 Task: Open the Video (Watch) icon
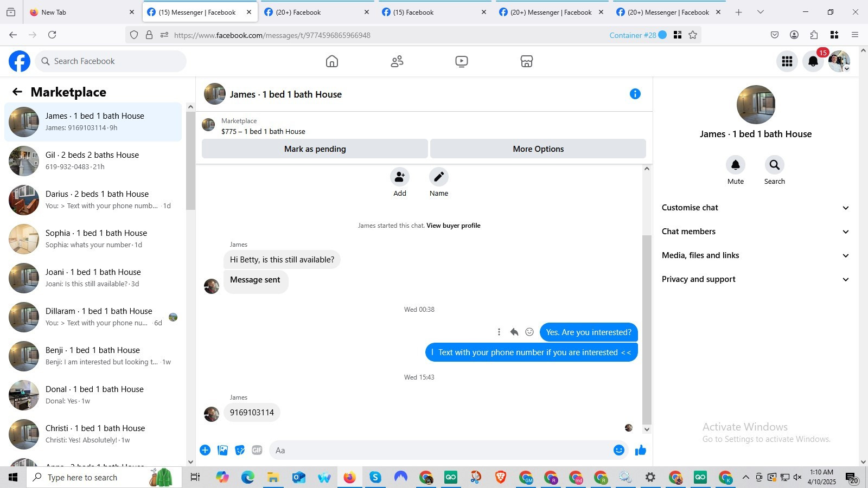click(462, 61)
